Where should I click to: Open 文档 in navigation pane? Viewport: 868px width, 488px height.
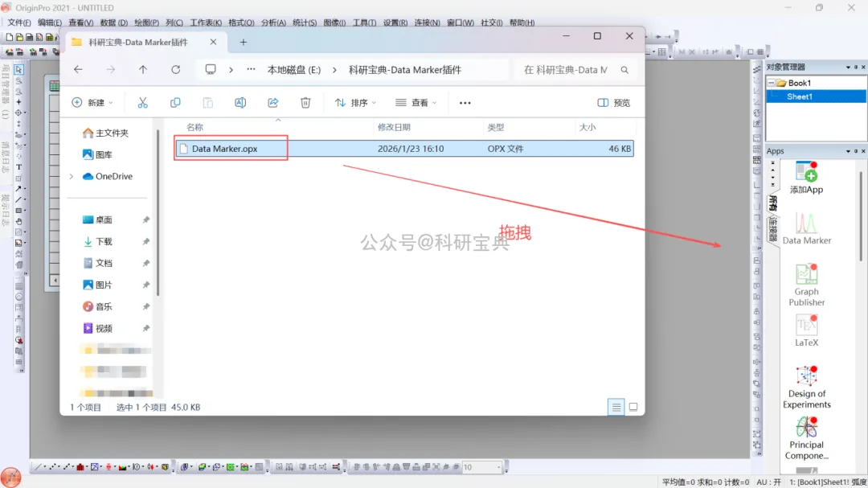click(x=97, y=263)
